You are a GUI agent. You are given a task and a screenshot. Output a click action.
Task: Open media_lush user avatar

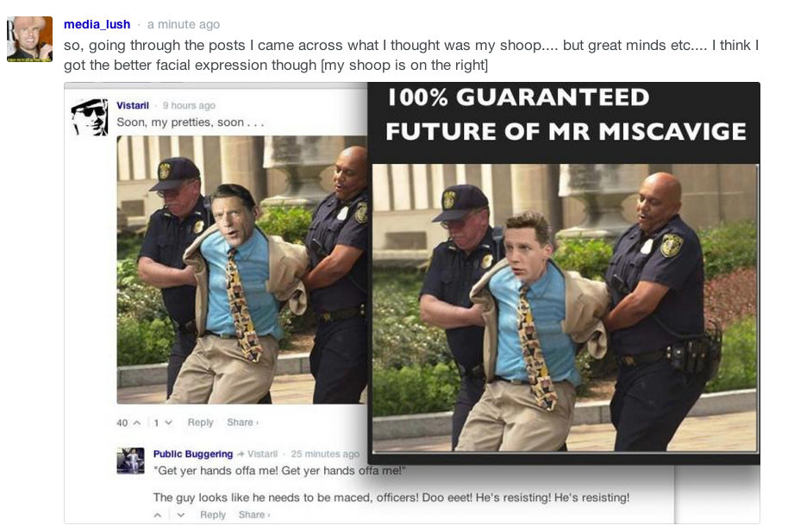(x=29, y=39)
